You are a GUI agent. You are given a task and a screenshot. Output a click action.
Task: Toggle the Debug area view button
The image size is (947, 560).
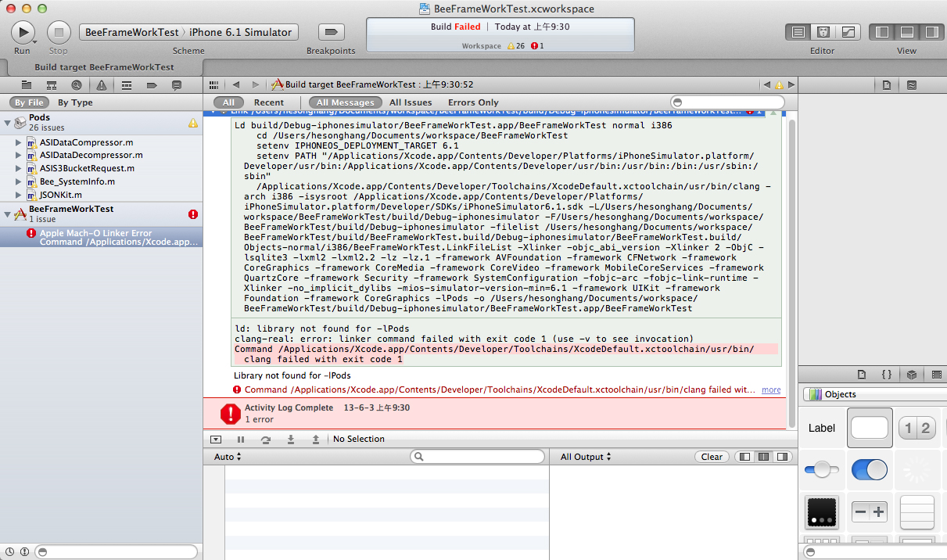907,32
